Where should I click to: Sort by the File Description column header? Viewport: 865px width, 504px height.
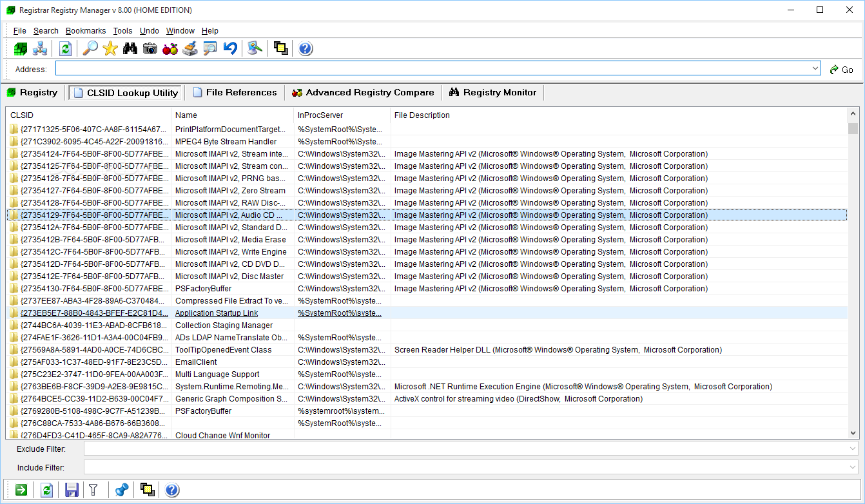619,115
